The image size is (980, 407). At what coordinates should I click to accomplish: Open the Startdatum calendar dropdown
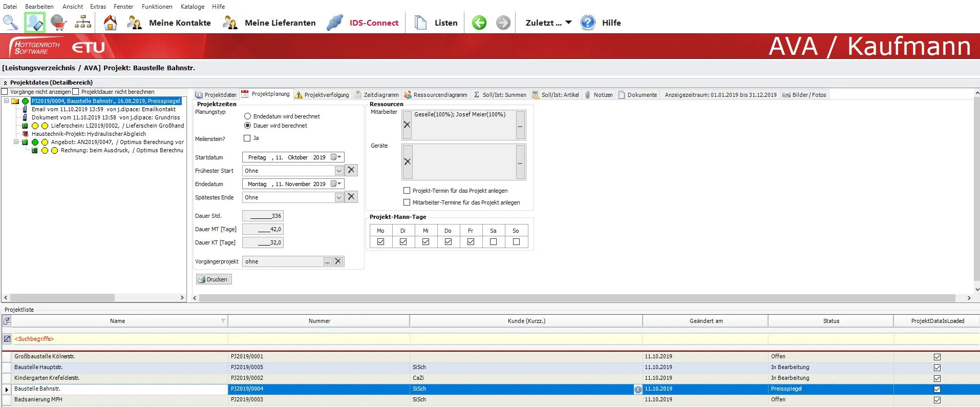click(x=336, y=157)
